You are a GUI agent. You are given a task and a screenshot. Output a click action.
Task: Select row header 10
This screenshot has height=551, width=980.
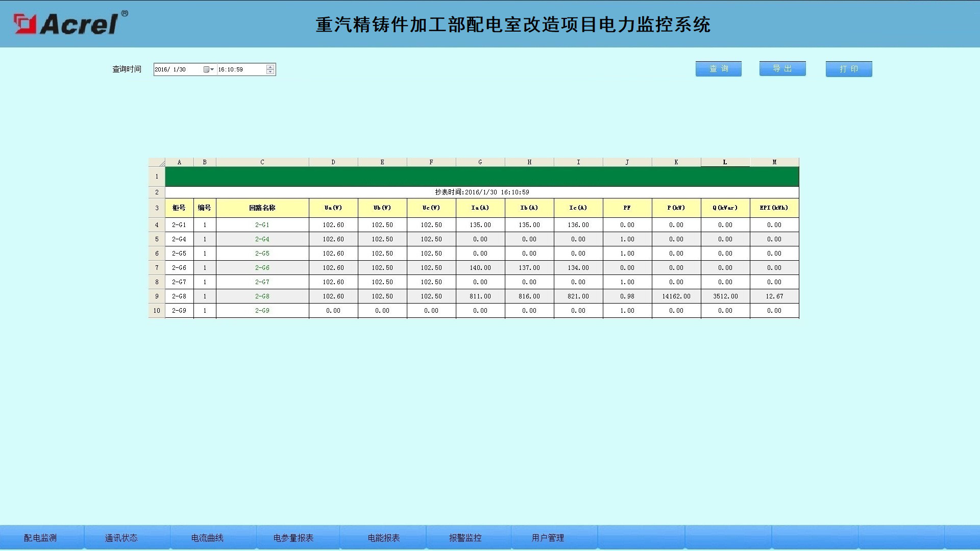pyautogui.click(x=157, y=311)
